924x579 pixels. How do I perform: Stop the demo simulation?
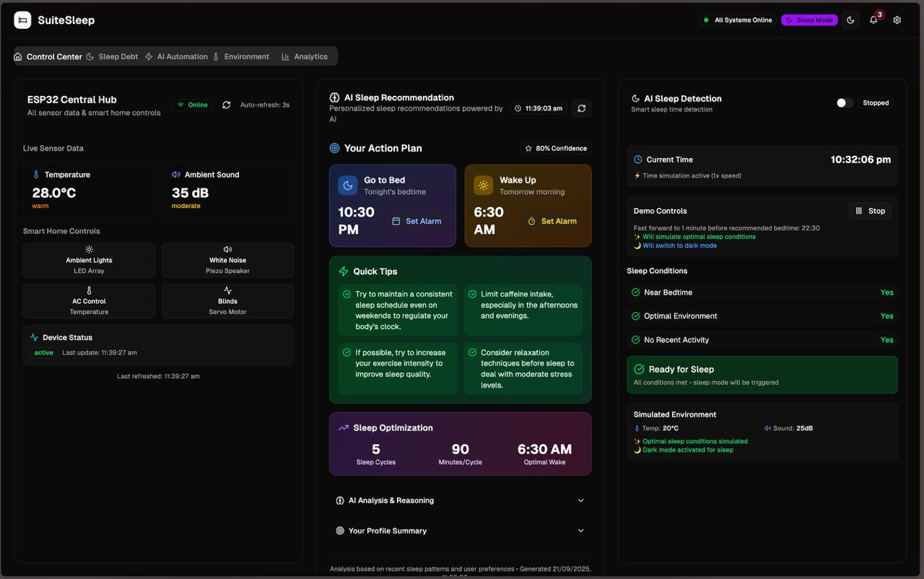pyautogui.click(x=870, y=211)
